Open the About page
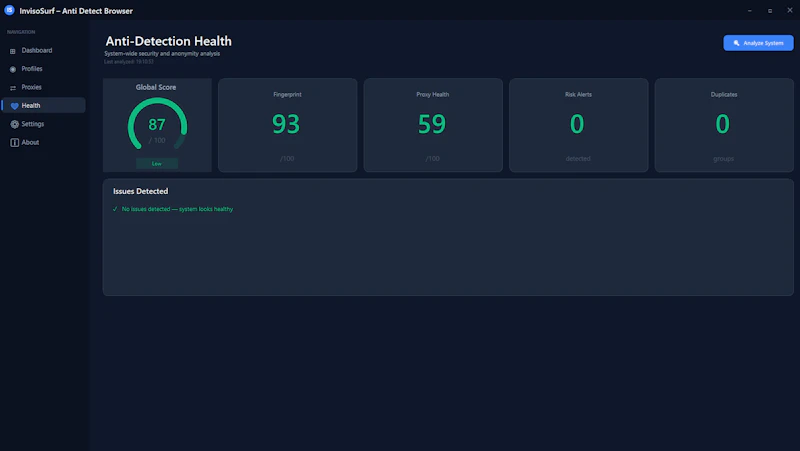 coord(43,142)
